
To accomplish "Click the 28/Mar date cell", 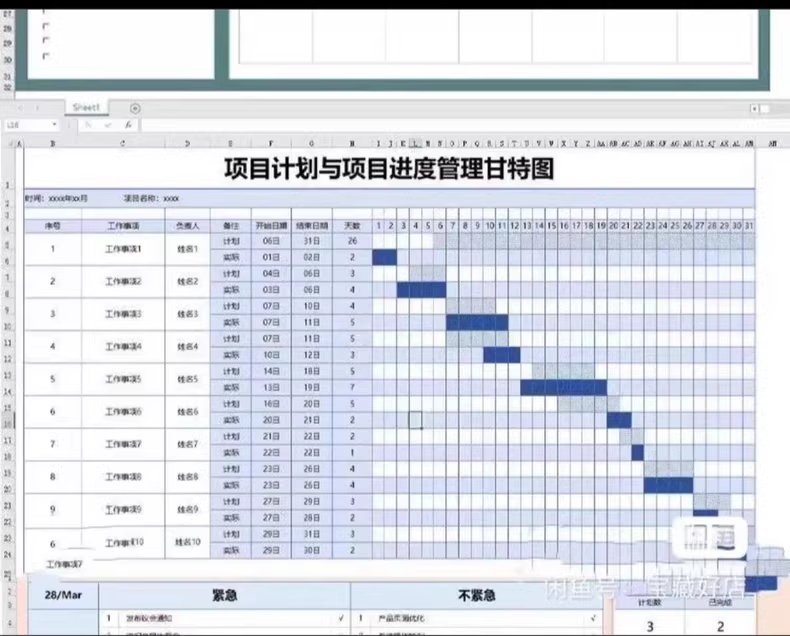I will (x=63, y=595).
